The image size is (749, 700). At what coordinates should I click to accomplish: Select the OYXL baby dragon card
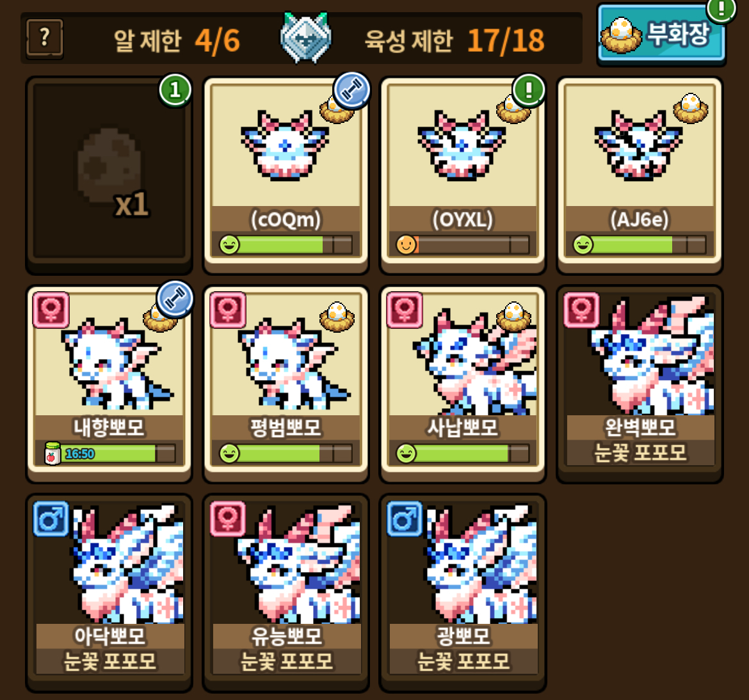(463, 175)
